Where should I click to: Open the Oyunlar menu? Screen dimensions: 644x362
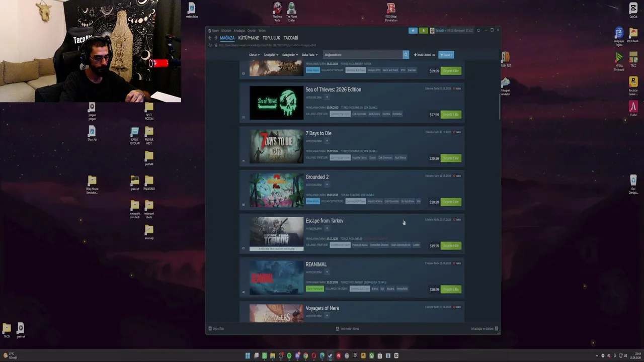(252, 31)
